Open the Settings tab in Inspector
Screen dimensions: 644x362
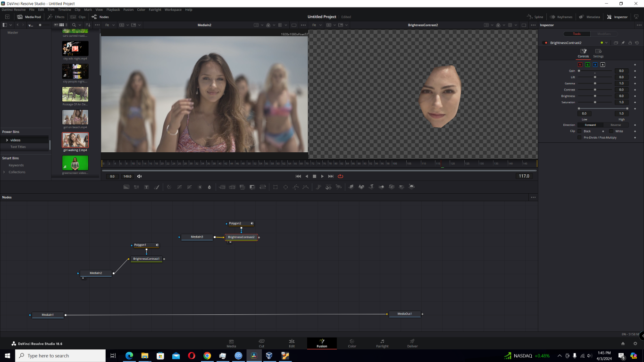[x=598, y=53]
